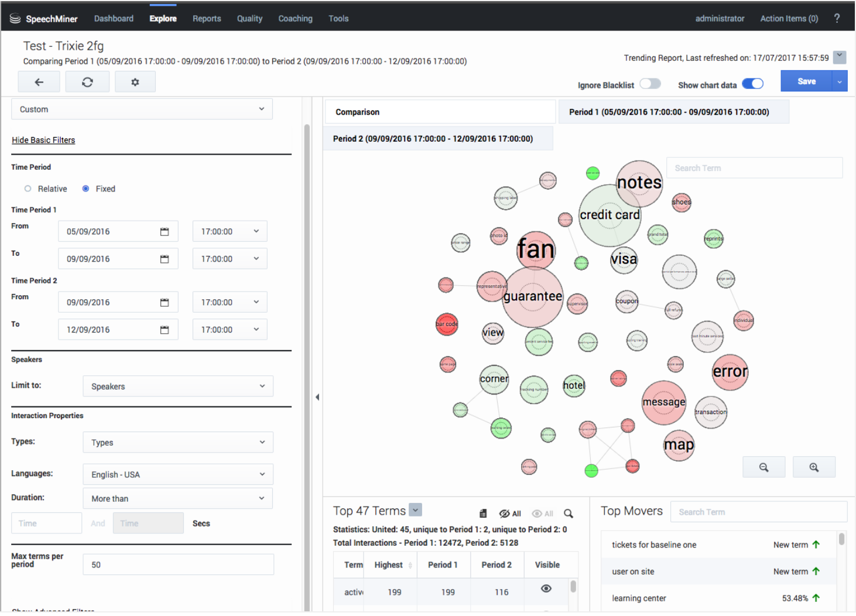Click the Top Terms magnifier search icon
The width and height of the screenshot is (856, 616).
point(568,514)
